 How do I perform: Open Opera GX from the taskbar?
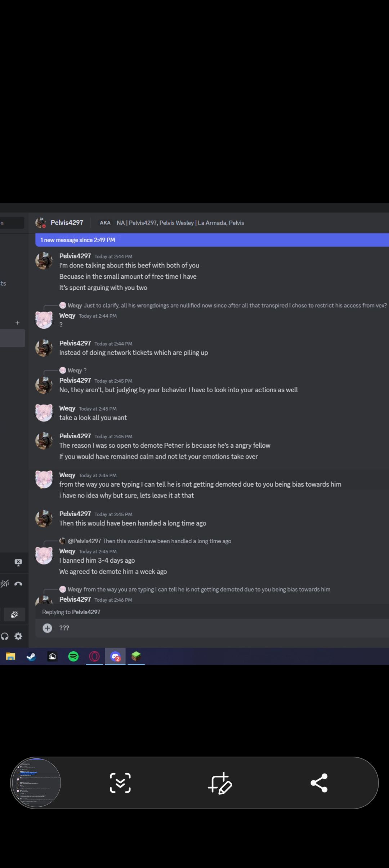94,656
